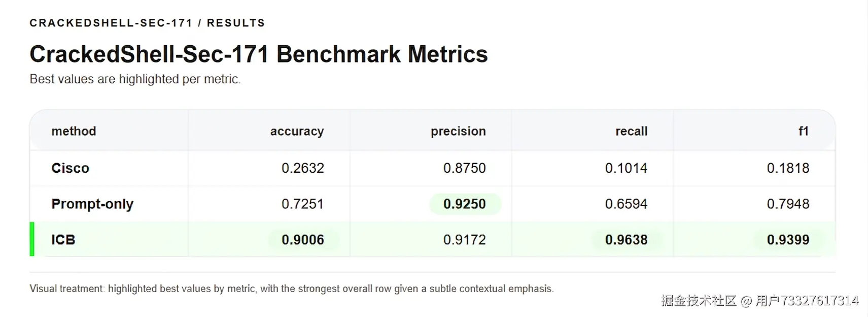Image resolution: width=868 pixels, height=317 pixels.
Task: Select Cisco f1 value 0.1818
Action: 788,168
